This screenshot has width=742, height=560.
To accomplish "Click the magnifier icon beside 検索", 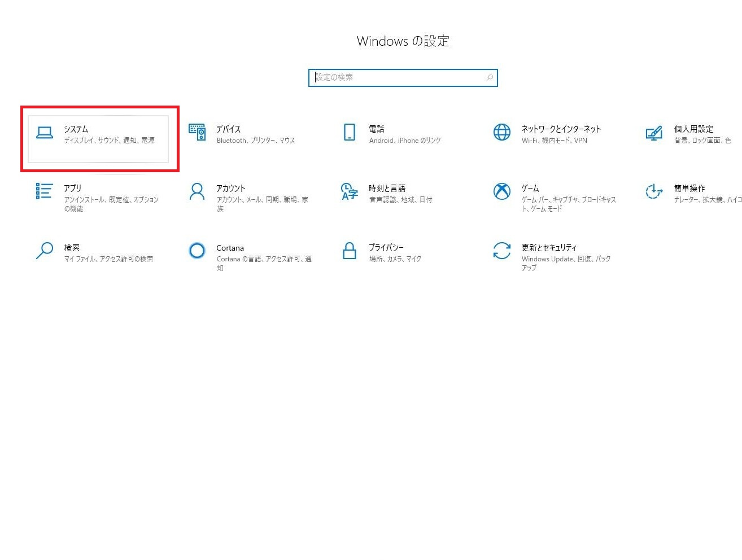I will click(45, 251).
